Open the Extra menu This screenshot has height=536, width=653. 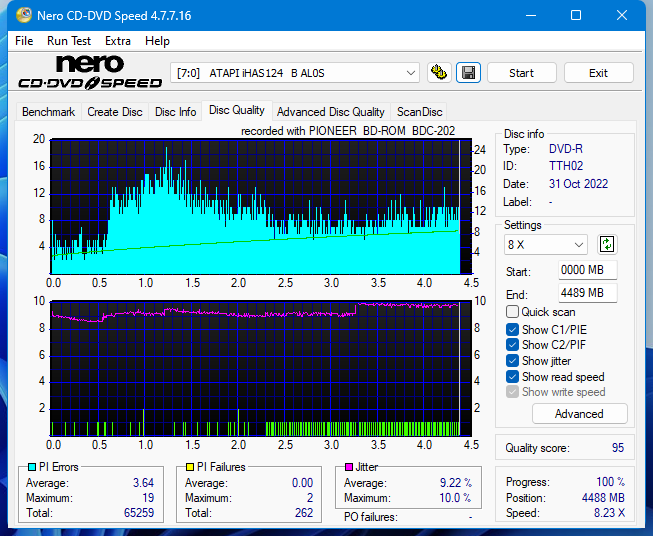[x=118, y=41]
